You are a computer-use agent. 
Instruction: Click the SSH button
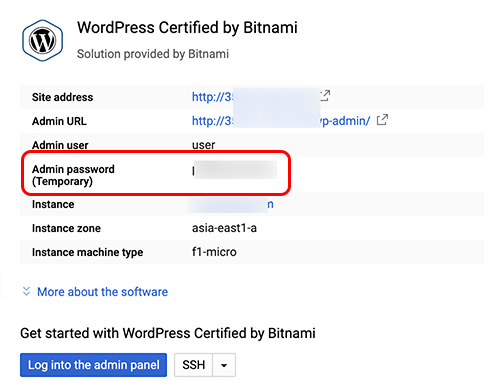(193, 365)
